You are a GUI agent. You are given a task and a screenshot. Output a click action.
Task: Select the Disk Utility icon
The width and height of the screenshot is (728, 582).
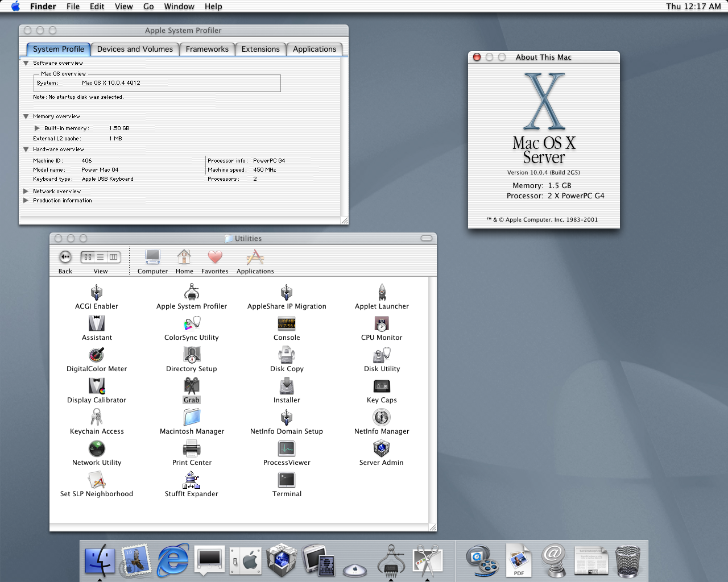pyautogui.click(x=382, y=356)
